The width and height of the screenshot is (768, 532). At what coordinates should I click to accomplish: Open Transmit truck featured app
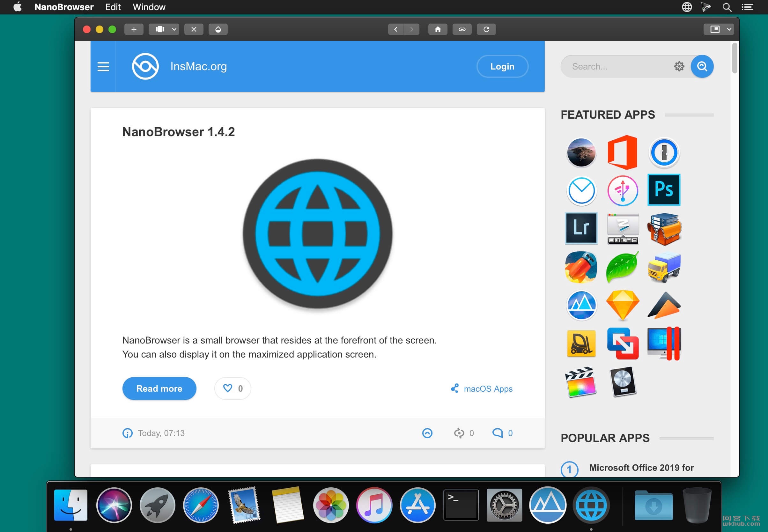tap(664, 267)
